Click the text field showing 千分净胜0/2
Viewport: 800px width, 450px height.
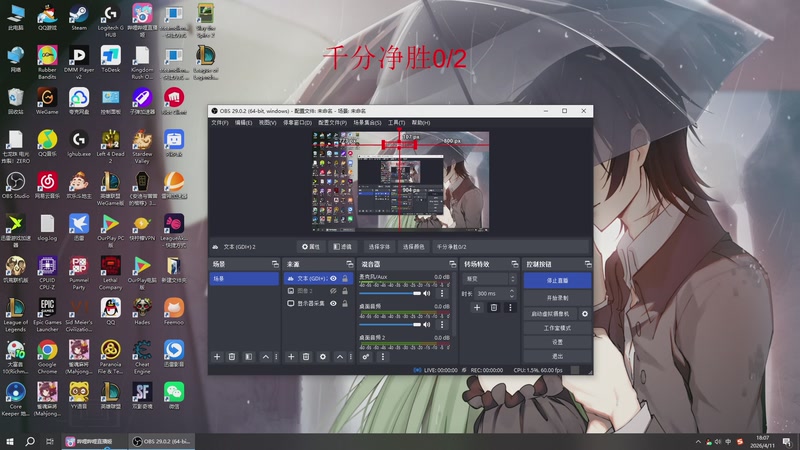510,246
